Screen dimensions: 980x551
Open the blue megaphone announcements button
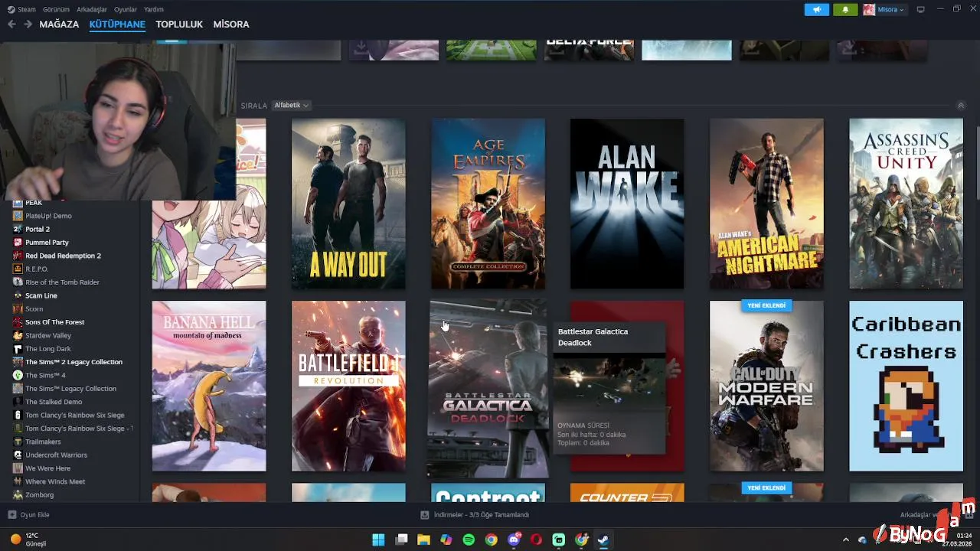[x=817, y=9]
